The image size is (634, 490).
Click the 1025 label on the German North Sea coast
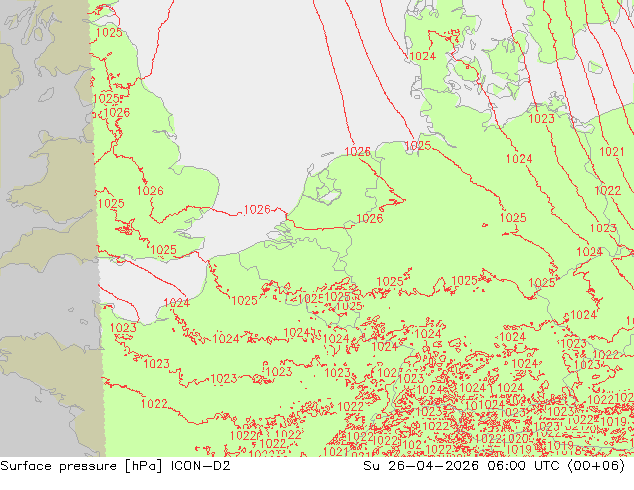418,146
